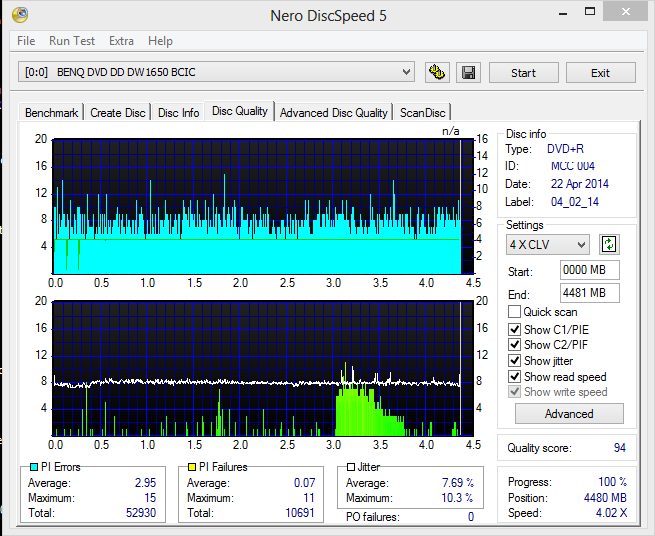Click the End MB input field
This screenshot has width=655, height=536.
point(589,293)
